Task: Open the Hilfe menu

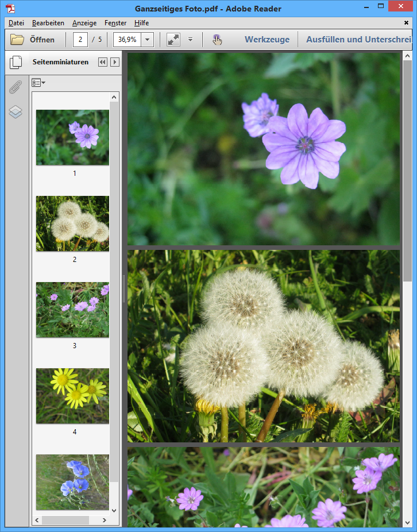Action: click(141, 23)
